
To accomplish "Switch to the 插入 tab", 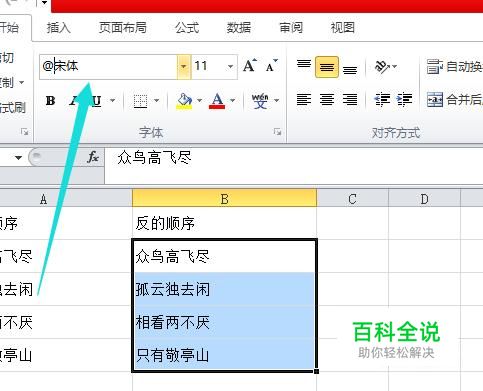I will [x=59, y=28].
